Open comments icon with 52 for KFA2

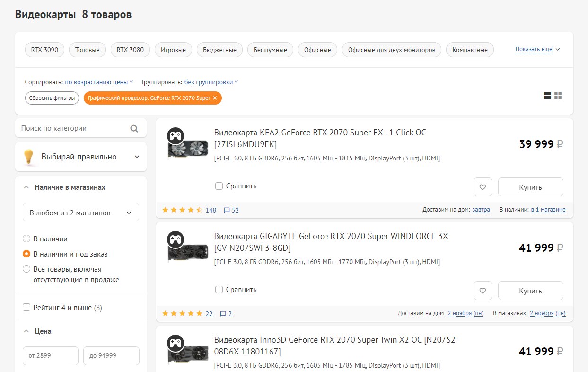pyautogui.click(x=231, y=210)
